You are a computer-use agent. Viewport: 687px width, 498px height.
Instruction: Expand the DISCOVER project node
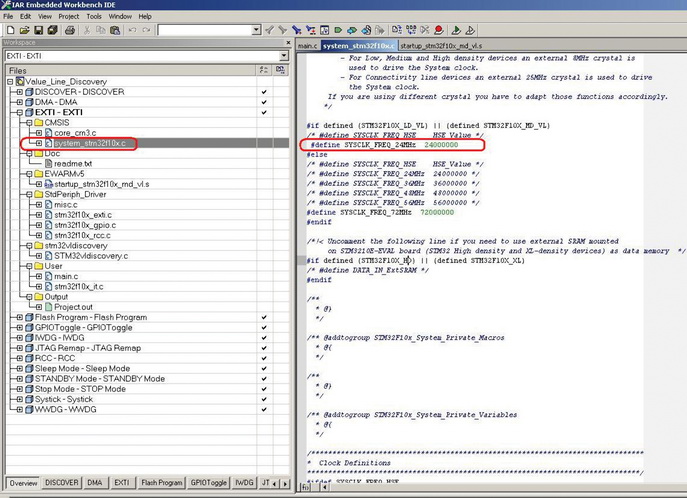click(20, 92)
